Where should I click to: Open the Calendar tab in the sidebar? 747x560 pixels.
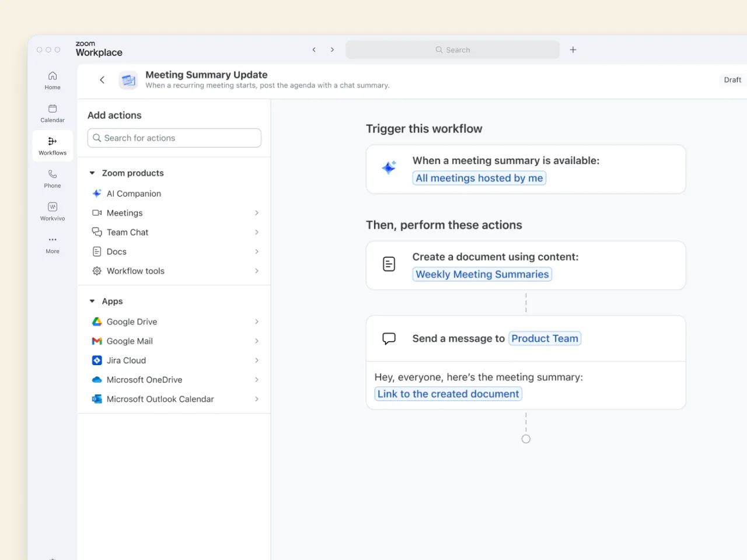53,112
